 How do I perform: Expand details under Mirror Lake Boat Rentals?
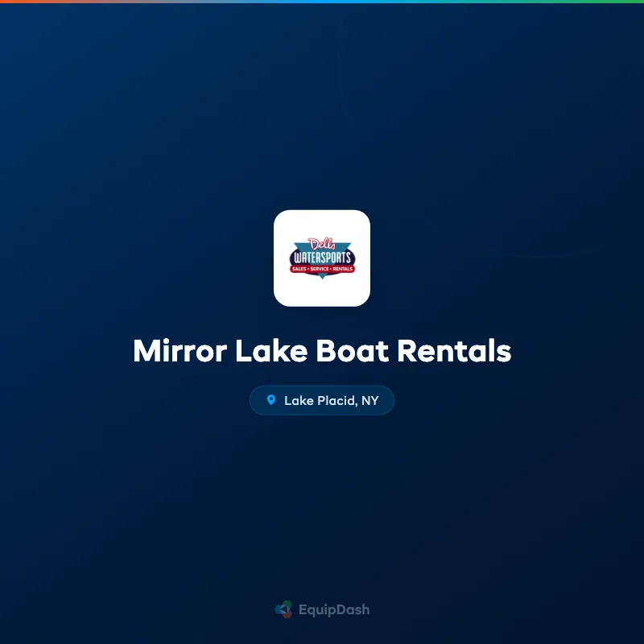click(322, 351)
